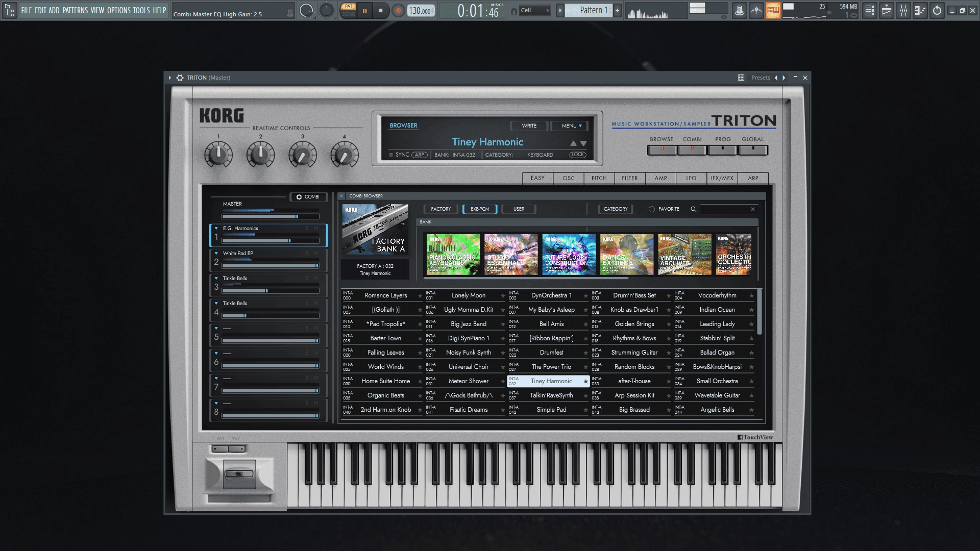Switch to the EASY tab

tap(537, 179)
